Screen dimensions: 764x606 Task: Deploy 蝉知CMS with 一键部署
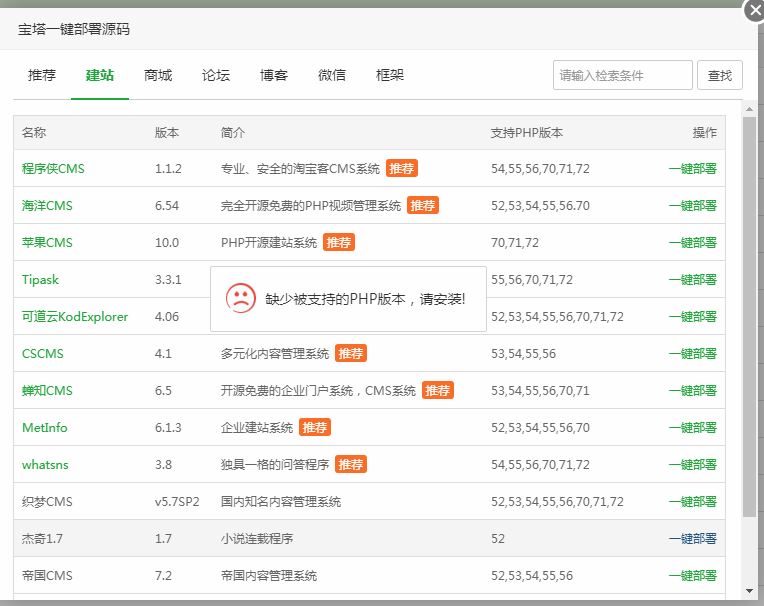tap(692, 391)
